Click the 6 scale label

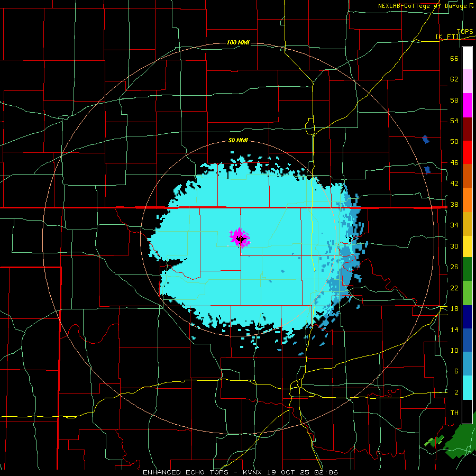coord(456,371)
